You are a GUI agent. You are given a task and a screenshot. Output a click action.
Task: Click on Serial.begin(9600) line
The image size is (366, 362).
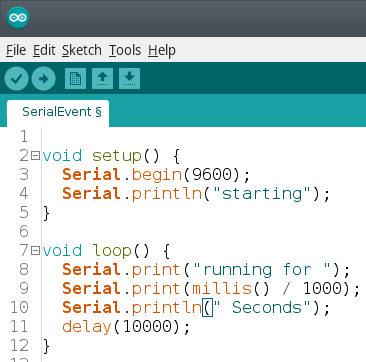pyautogui.click(x=156, y=175)
